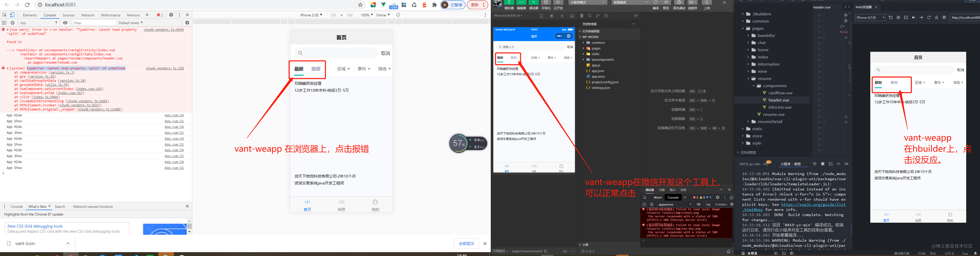The height and width of the screenshot is (256, 980).
Task: Switch to the Network tab in Chrome DevTools
Action: pos(88,15)
